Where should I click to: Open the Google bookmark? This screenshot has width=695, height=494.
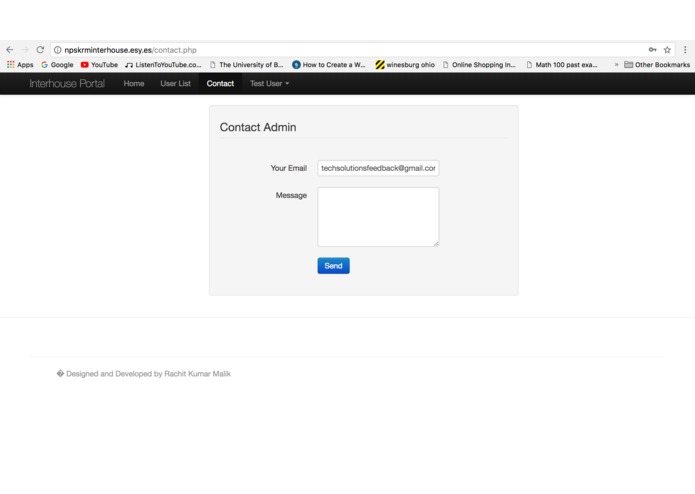coord(57,65)
